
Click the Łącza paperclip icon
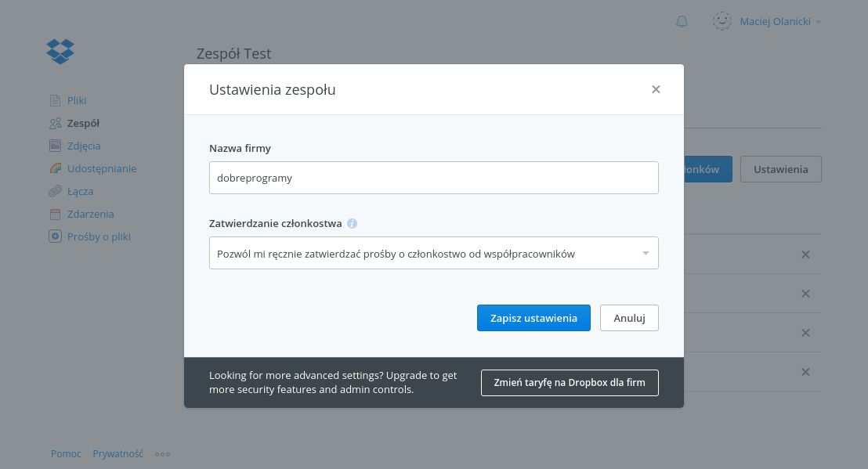click(x=55, y=191)
